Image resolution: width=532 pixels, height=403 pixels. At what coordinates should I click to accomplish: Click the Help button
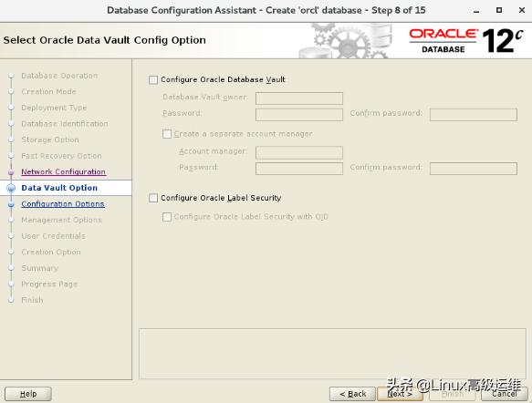pos(28,394)
